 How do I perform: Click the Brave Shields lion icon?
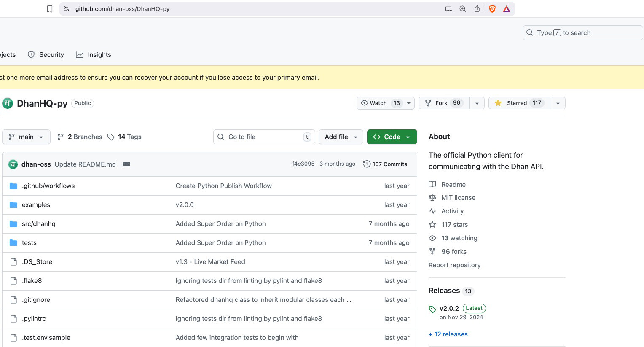tap(492, 9)
